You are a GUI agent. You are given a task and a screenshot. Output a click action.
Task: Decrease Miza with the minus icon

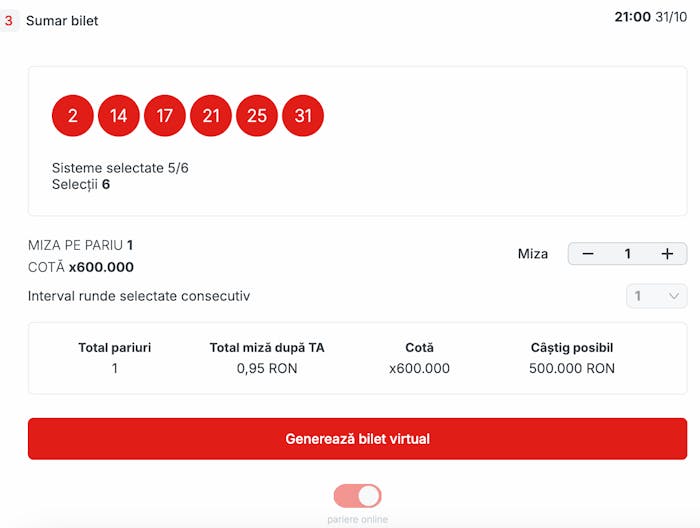[588, 254]
